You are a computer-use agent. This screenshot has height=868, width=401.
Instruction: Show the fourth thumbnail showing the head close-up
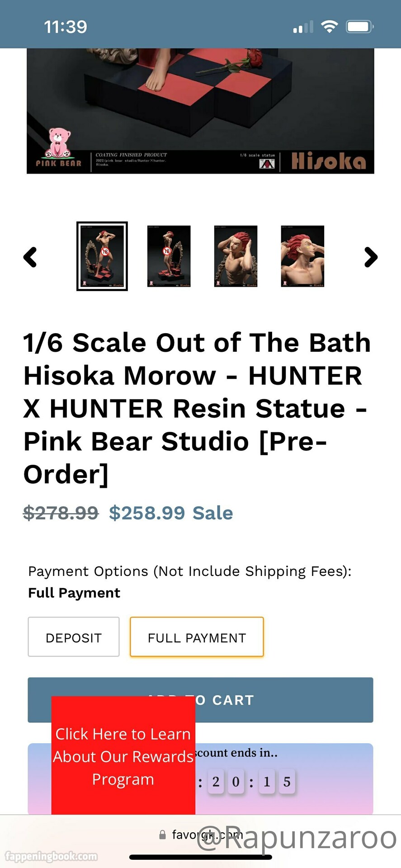pos(302,256)
